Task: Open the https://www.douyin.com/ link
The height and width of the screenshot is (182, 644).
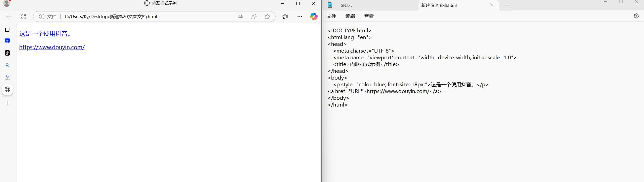Action: 52,47
